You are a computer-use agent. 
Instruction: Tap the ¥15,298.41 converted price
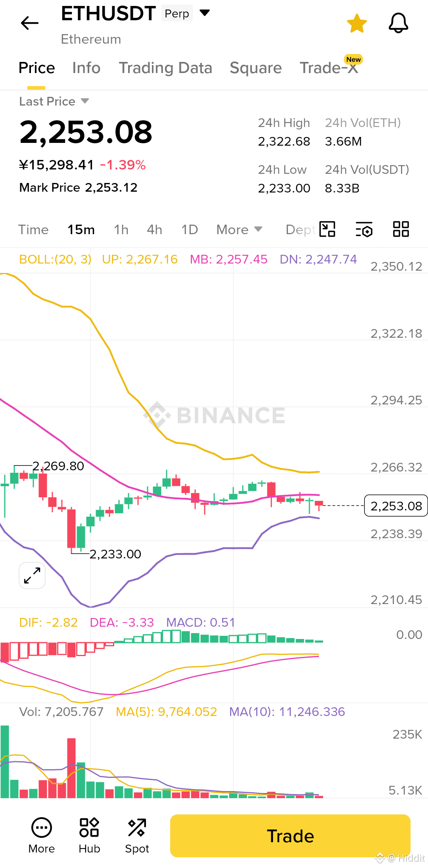pos(56,165)
